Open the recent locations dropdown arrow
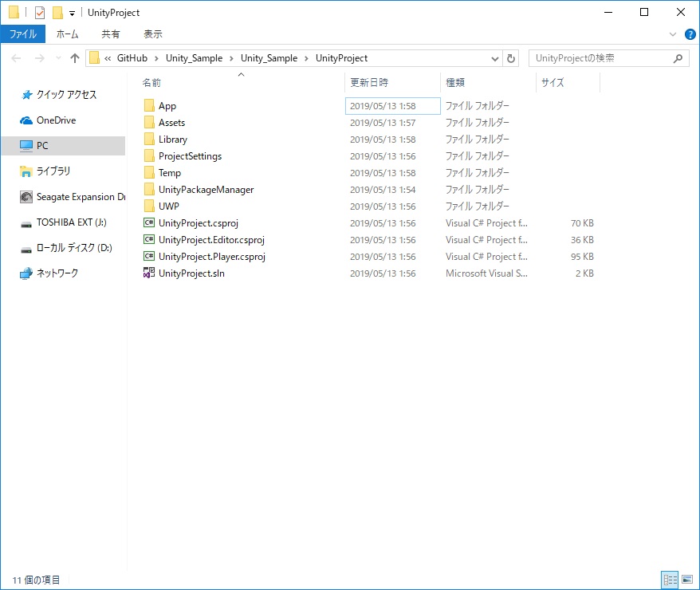The height and width of the screenshot is (590, 700). 58,58
